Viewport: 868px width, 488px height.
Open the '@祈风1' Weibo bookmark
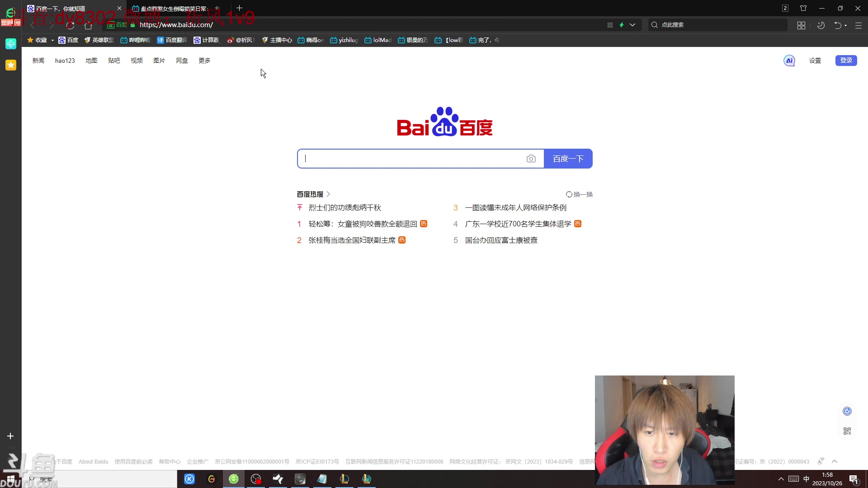(x=241, y=40)
